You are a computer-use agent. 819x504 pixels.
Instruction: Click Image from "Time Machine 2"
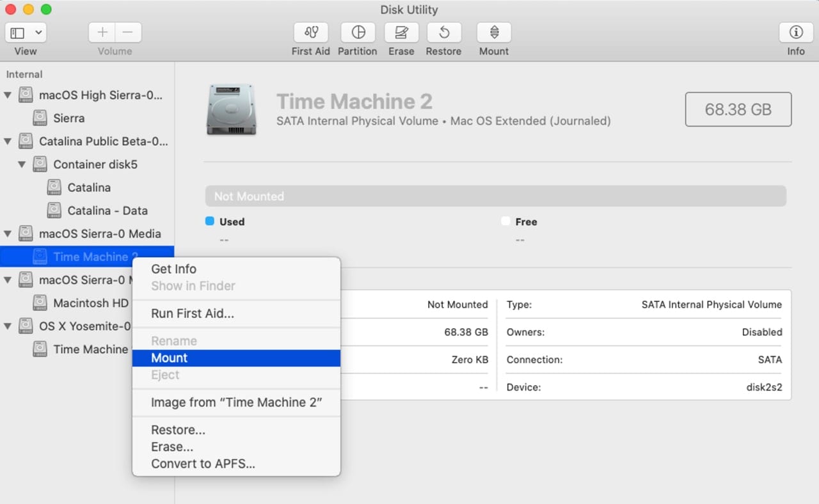coord(236,402)
